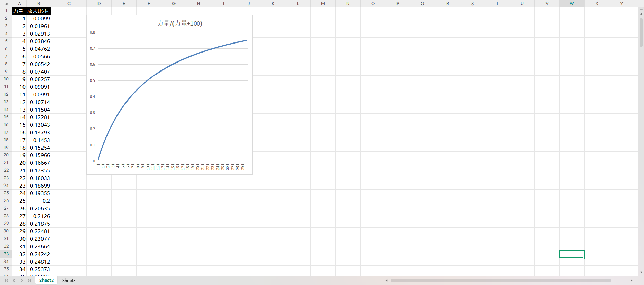Click the Select All corner triangle
The width and height of the screenshot is (644, 285).
tap(6, 4)
